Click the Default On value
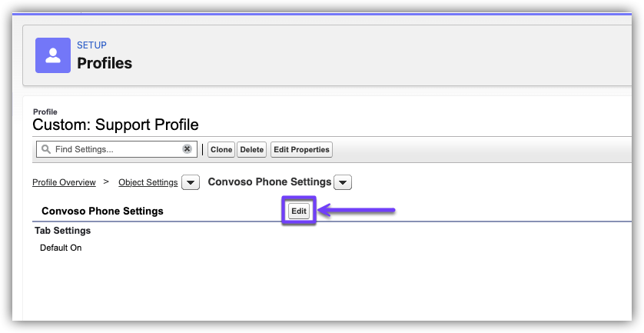 [61, 248]
